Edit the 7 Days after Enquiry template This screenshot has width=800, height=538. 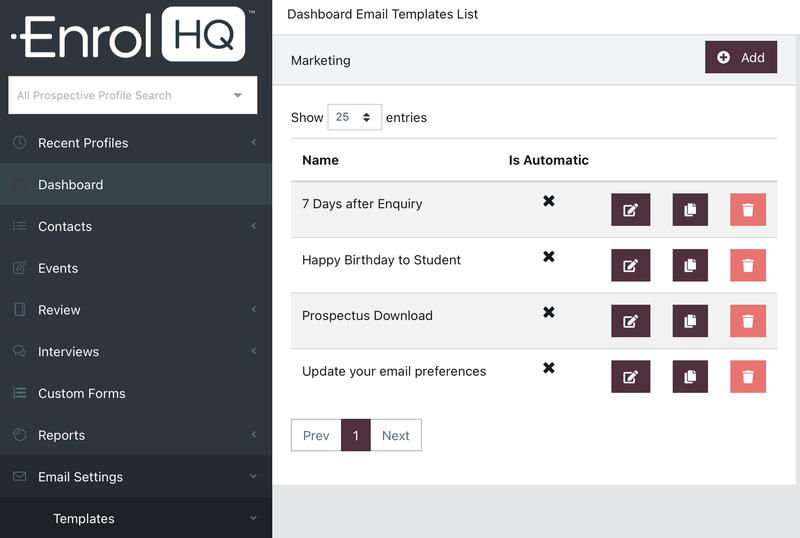pos(630,210)
